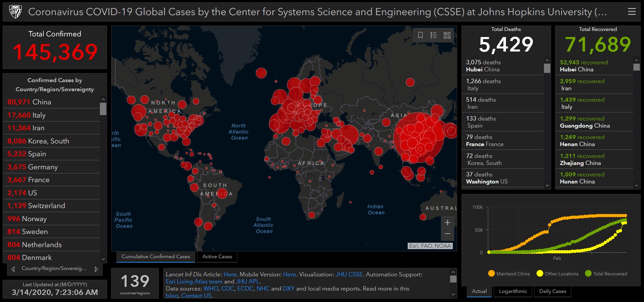Toggle Other Locations legend marker
This screenshot has width=644, height=302.
coord(540,273)
